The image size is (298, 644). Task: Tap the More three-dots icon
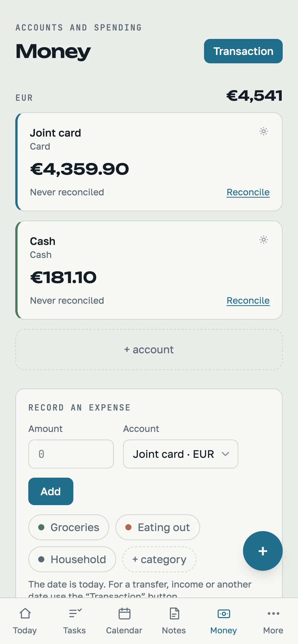(273, 613)
